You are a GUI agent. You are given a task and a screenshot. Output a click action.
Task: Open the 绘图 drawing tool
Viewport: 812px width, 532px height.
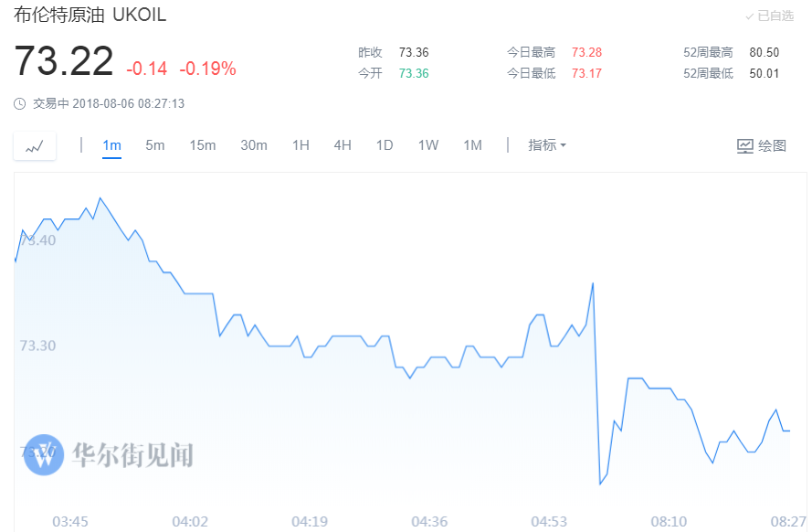click(x=762, y=145)
